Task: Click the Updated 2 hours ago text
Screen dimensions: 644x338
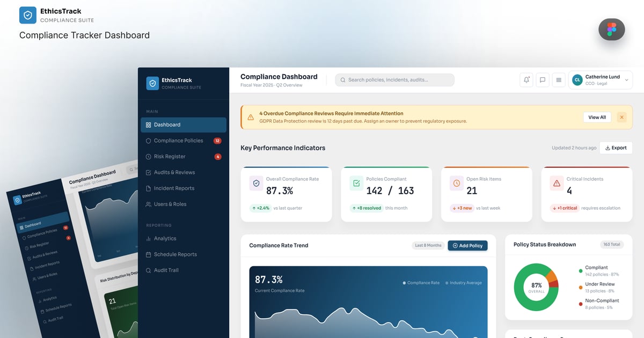Action: (574, 148)
